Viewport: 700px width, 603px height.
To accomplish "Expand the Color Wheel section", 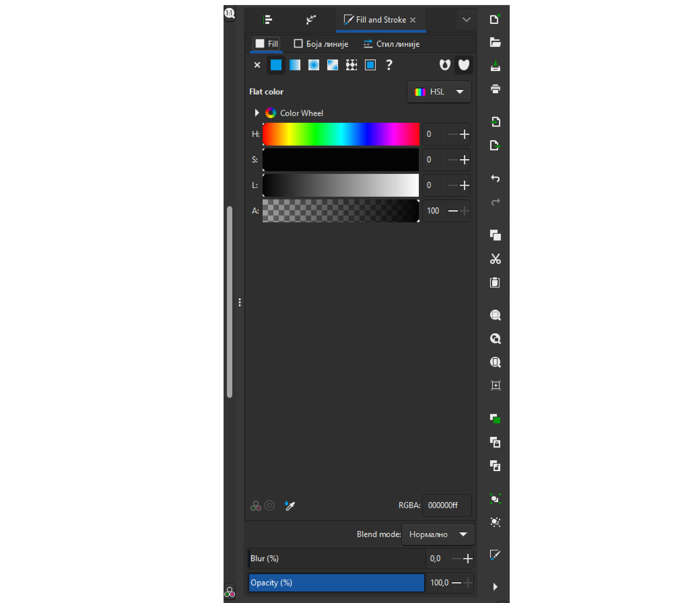I will click(257, 113).
